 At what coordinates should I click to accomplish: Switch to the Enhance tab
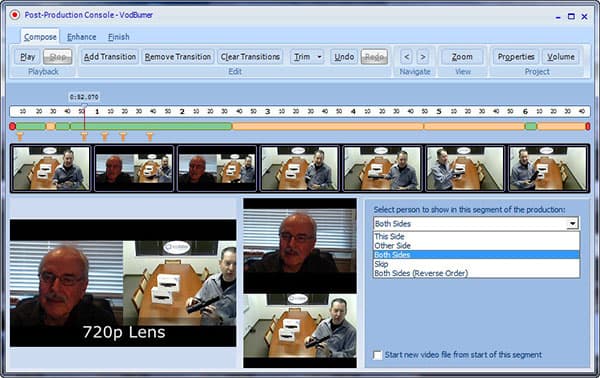[82, 37]
